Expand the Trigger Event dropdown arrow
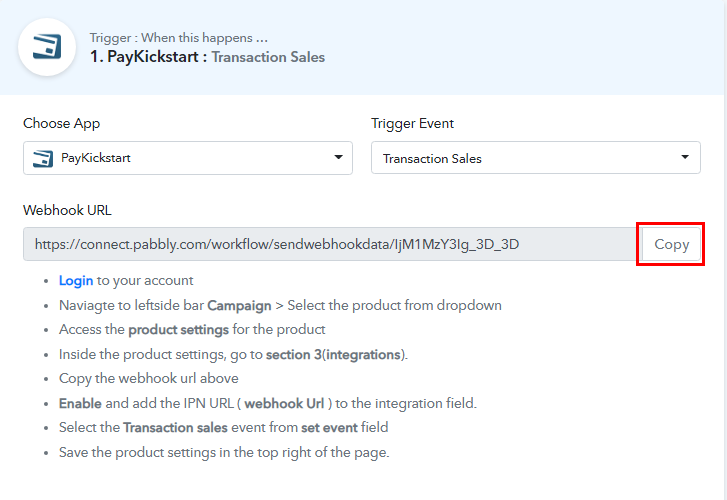727x500 pixels. 685,157
